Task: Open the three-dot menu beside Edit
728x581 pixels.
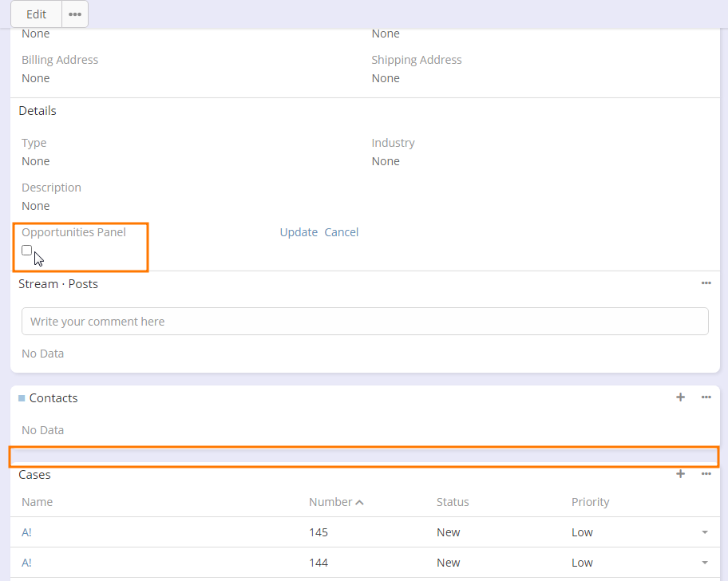Action: click(x=75, y=14)
